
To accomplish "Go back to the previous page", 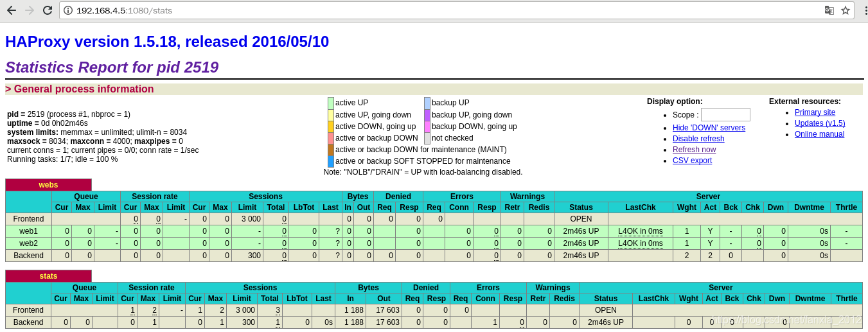I will coord(11,10).
